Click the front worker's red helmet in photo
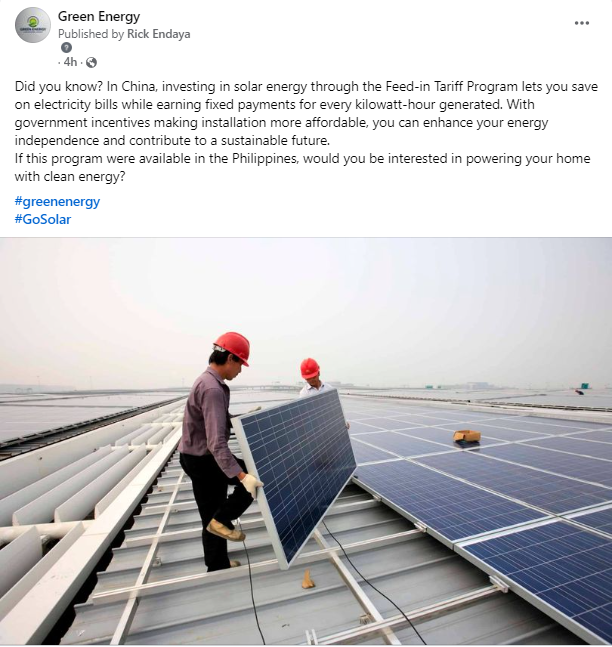612x647 pixels. [x=232, y=347]
